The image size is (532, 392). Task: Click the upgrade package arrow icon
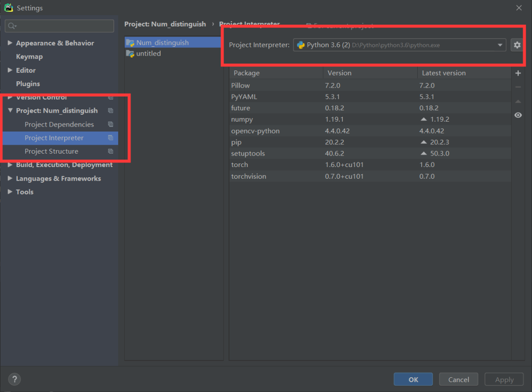point(518,101)
